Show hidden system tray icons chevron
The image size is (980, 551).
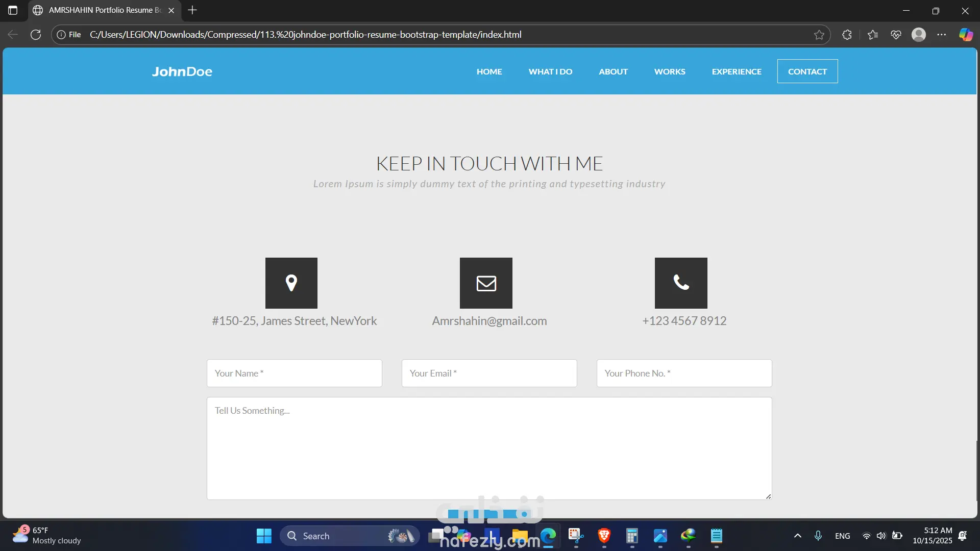point(798,536)
